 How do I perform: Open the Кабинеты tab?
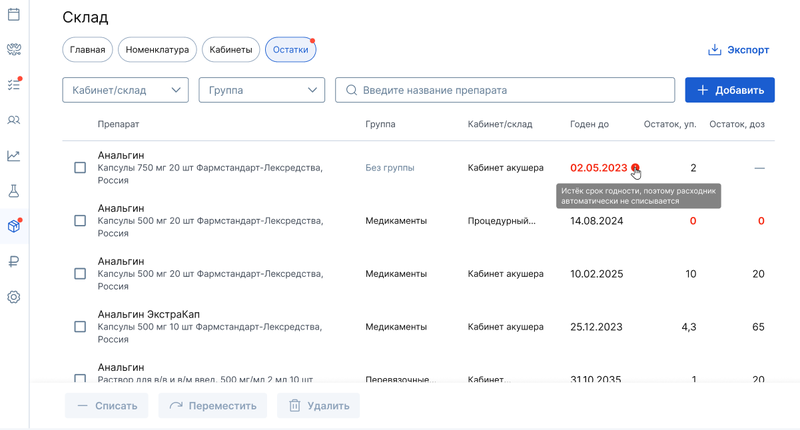coord(231,50)
